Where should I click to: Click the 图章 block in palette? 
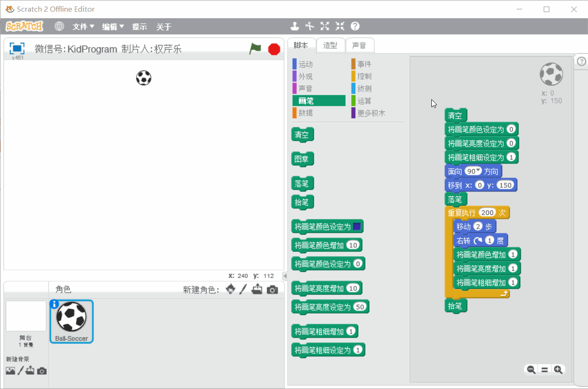[303, 159]
